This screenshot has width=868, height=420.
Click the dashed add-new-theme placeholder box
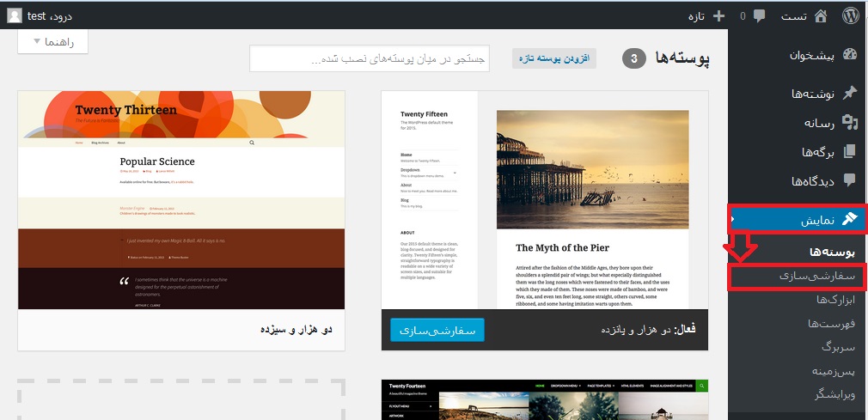tap(181, 399)
